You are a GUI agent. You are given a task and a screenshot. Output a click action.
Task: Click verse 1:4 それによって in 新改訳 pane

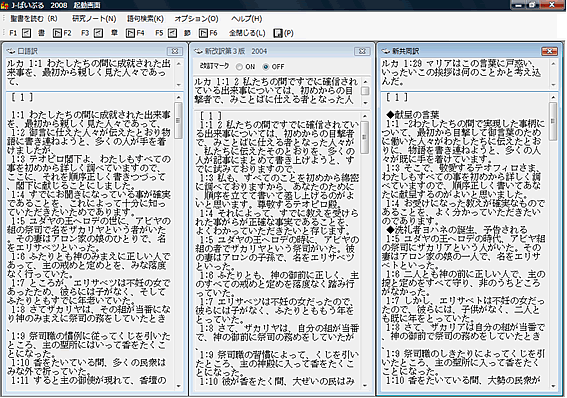pos(277,222)
